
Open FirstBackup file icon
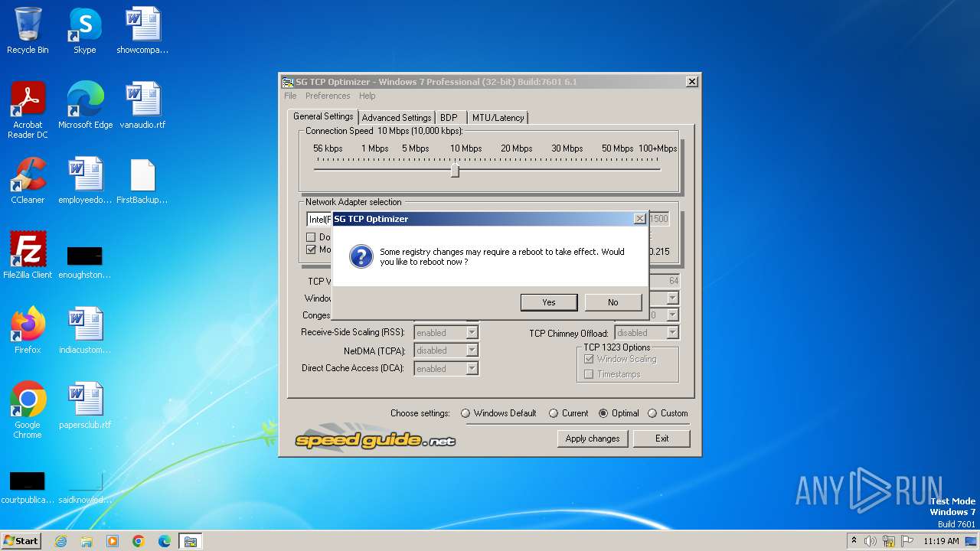[142, 181]
